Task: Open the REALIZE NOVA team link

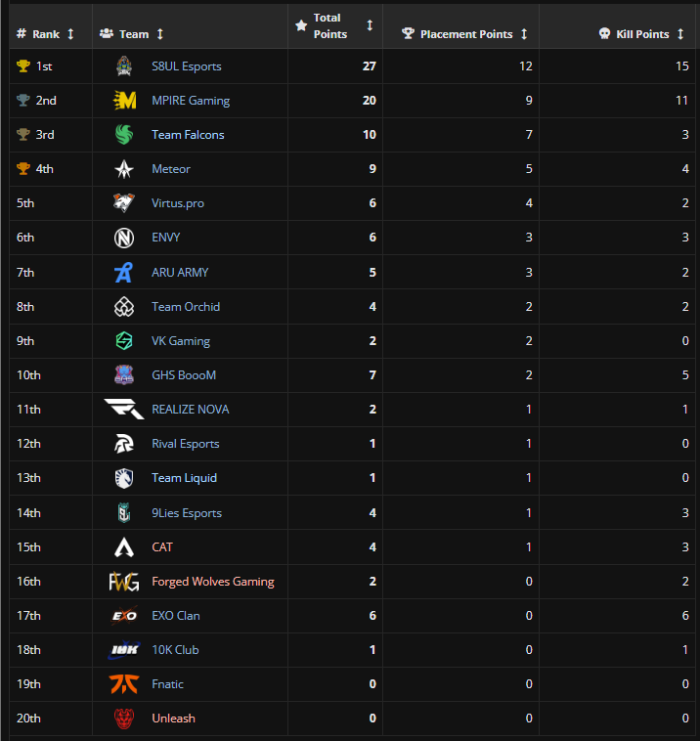Action: click(x=190, y=410)
